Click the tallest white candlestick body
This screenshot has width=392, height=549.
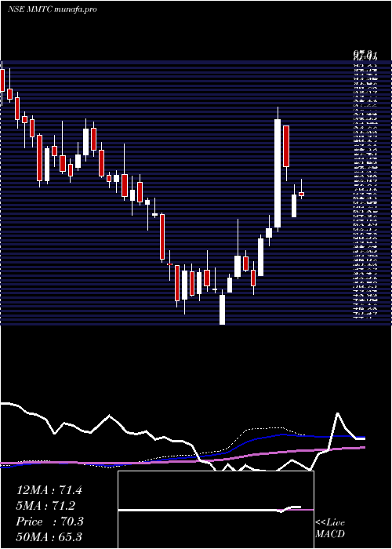[278, 173]
